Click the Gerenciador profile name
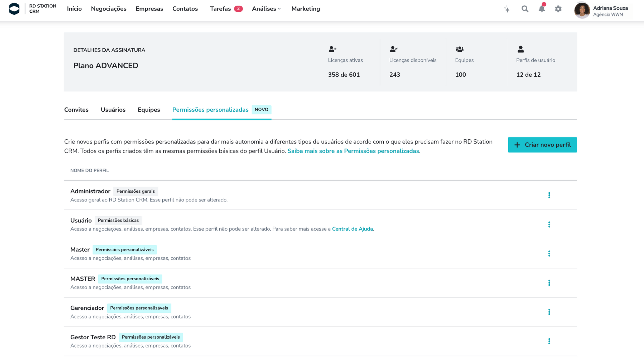Image resolution: width=644 pixels, height=362 pixels. click(87, 308)
